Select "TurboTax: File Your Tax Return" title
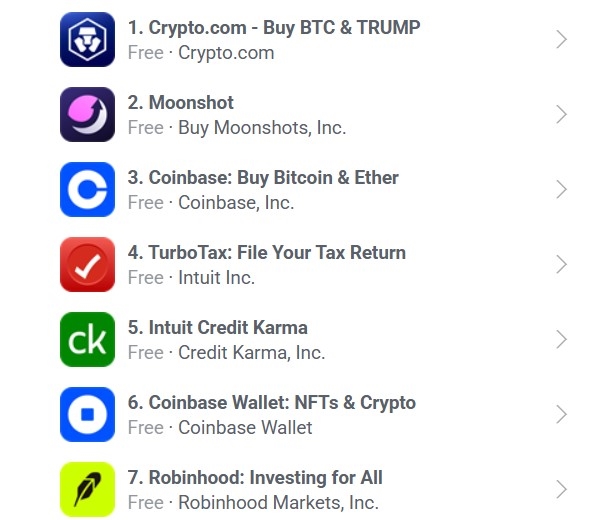 pos(267,253)
